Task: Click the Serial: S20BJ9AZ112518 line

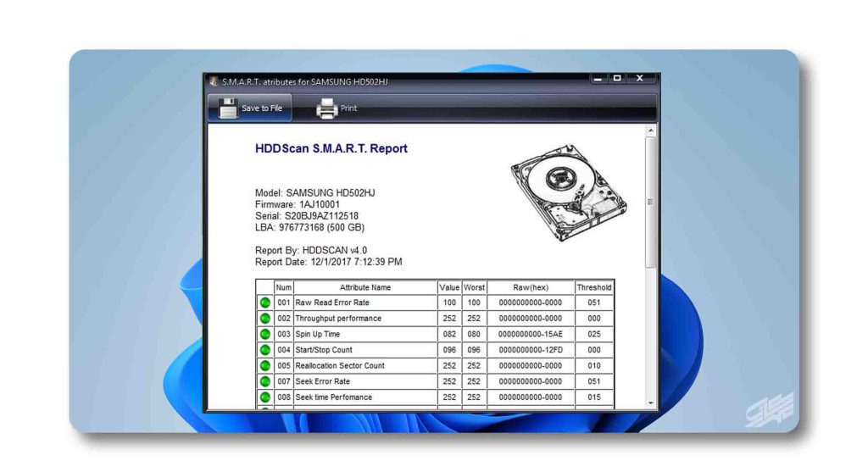Action: coord(307,216)
